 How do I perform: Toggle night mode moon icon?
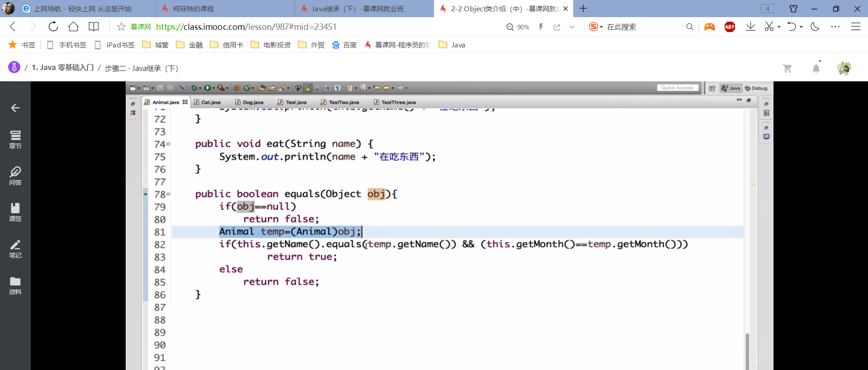click(x=815, y=27)
